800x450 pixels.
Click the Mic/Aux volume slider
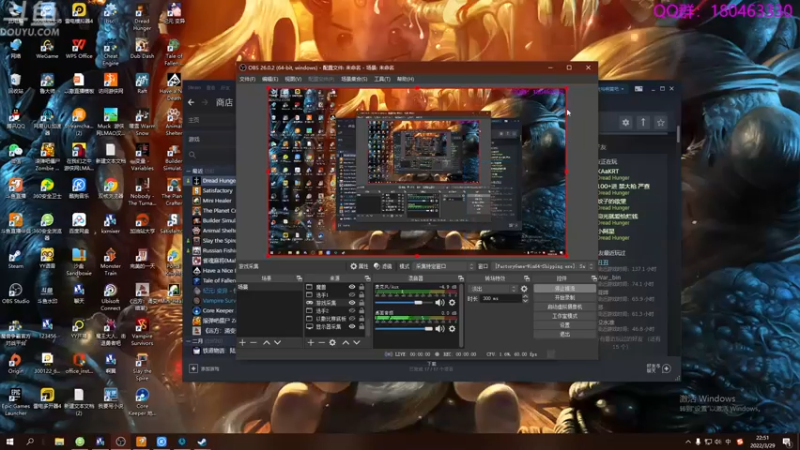pos(404,303)
